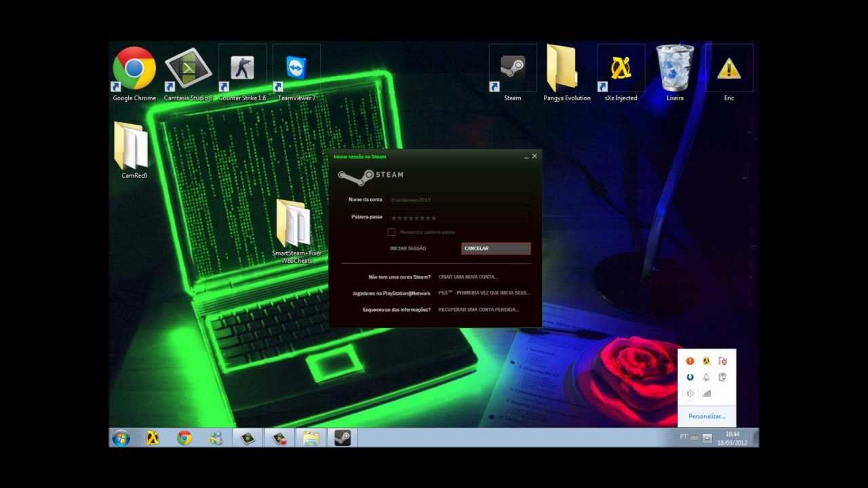Select the CamRec0 folder on desktop
Screen dimensions: 868x488
pyautogui.click(x=134, y=150)
